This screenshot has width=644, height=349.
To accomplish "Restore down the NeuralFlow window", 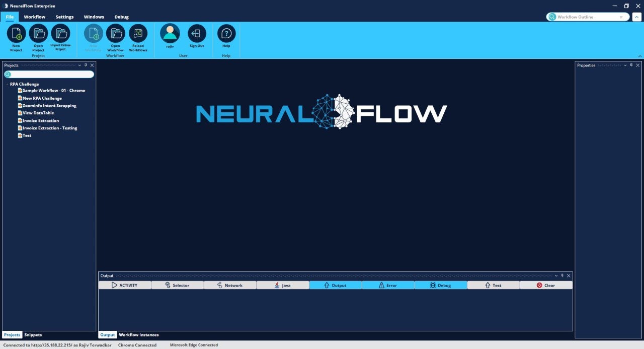I will pyautogui.click(x=626, y=6).
